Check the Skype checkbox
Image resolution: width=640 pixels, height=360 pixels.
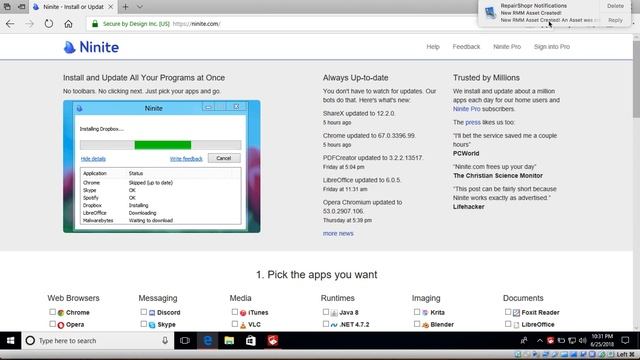(x=143, y=324)
